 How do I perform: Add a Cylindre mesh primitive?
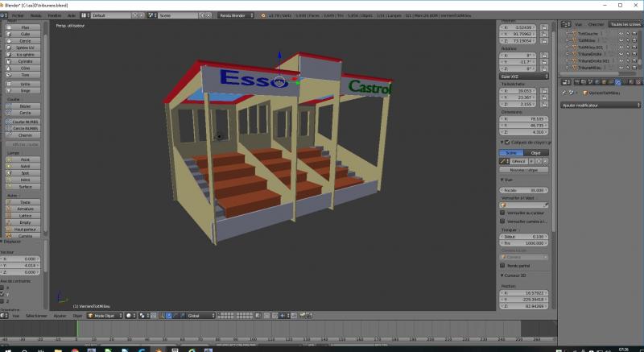(25, 61)
